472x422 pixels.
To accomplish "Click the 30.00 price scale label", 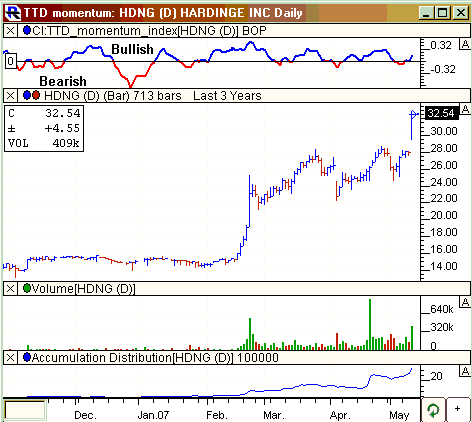I will pos(444,131).
